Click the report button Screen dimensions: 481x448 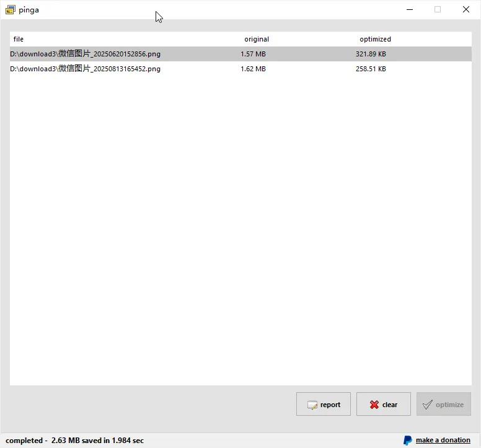point(324,404)
